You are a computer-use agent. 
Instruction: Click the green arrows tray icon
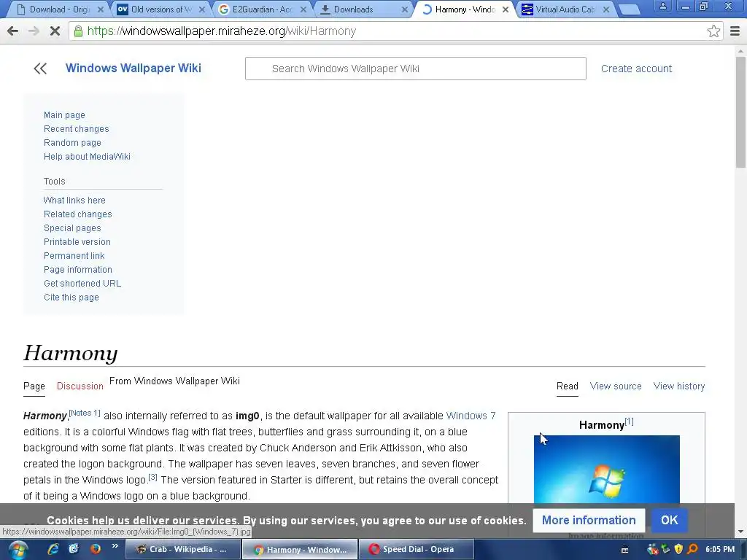pos(665,550)
